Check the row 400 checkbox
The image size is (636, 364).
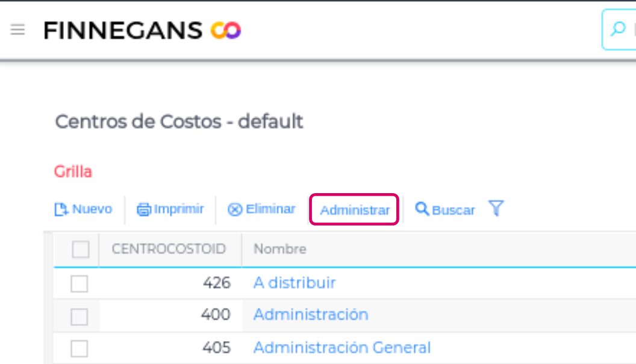pyautogui.click(x=79, y=316)
